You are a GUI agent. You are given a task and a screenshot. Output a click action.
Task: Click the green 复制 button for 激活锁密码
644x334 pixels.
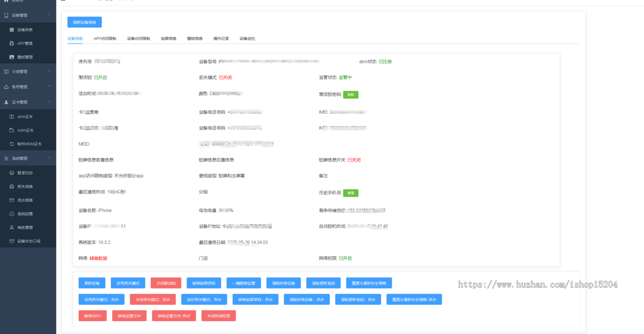click(x=351, y=95)
